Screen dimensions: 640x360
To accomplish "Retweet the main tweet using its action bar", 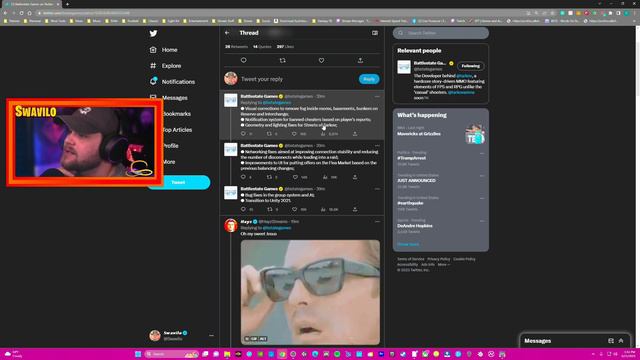I will pos(282,60).
